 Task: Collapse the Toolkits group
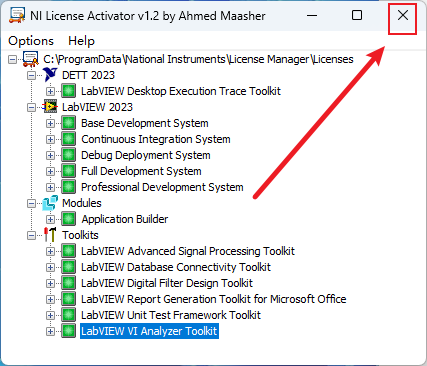[31, 235]
